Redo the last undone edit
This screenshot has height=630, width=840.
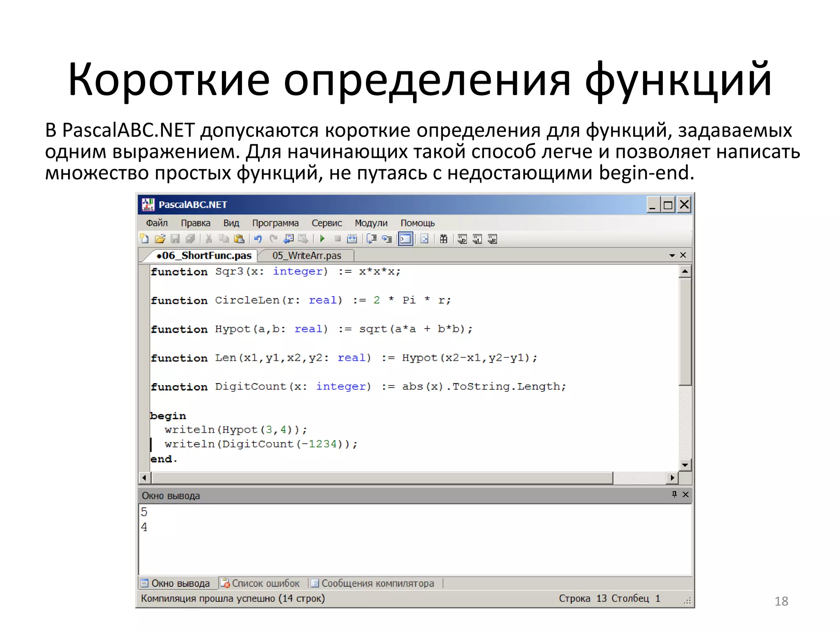point(274,239)
